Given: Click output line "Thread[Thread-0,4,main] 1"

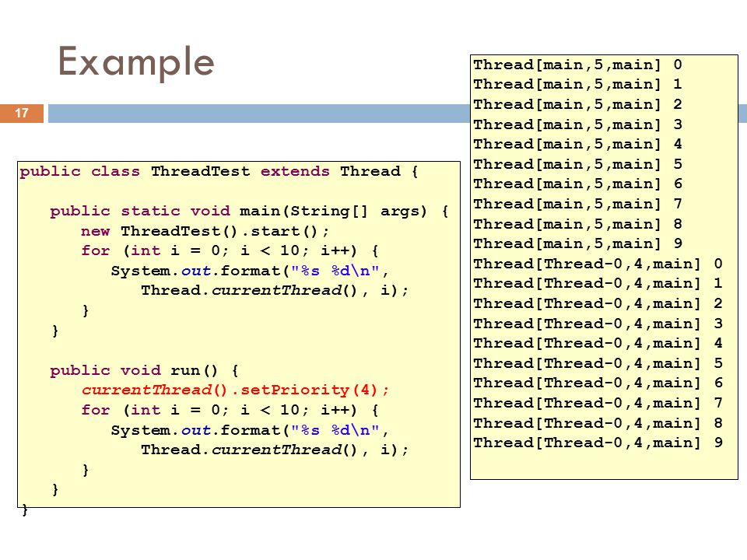Looking at the screenshot, I should [598, 283].
